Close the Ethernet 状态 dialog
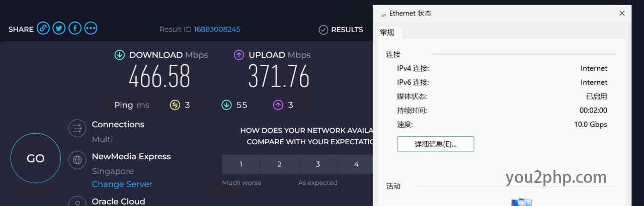 (622, 14)
